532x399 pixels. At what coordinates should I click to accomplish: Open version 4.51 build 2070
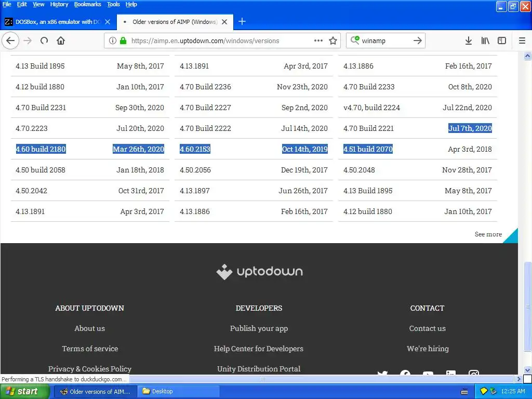[x=368, y=149]
